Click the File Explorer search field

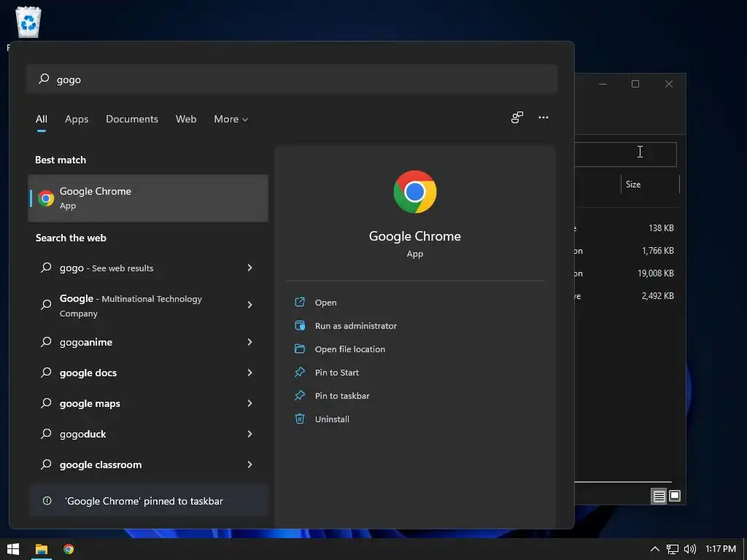625,155
